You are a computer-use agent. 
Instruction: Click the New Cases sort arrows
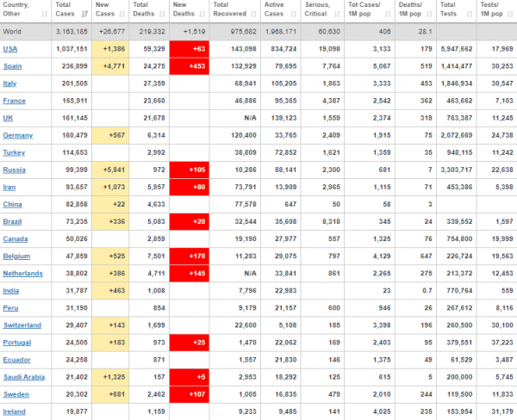pos(122,14)
